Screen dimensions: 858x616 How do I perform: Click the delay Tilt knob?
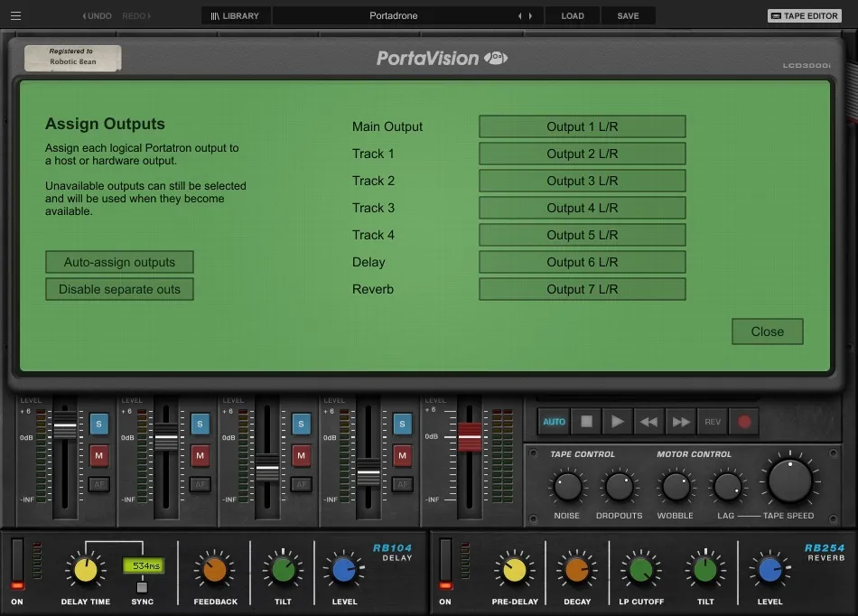point(283,571)
